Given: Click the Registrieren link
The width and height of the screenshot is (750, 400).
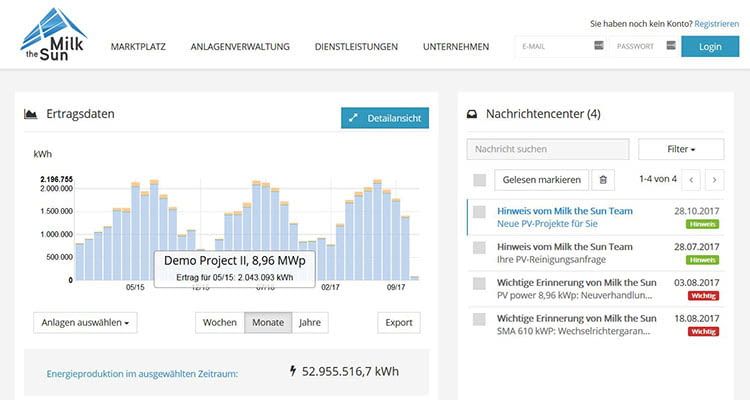Looking at the screenshot, I should 717,23.
